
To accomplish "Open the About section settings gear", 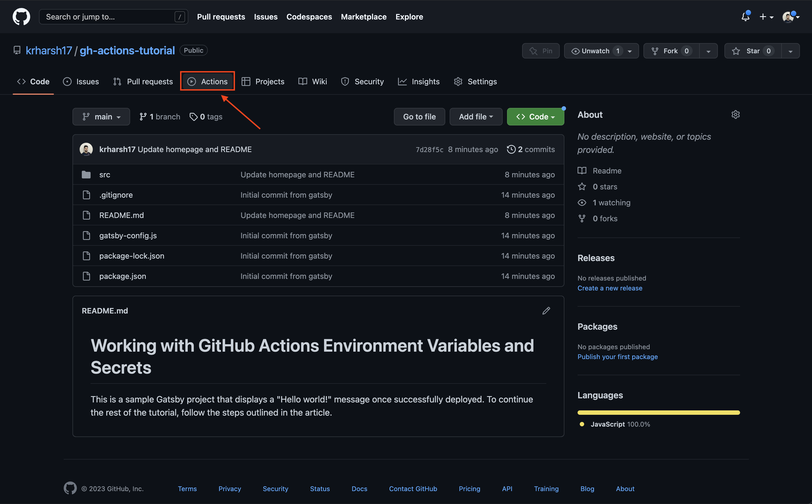I will pos(735,114).
